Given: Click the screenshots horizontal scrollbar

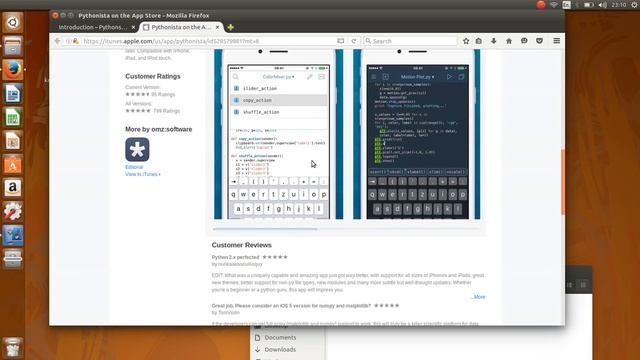Looking at the screenshot, I should [265, 229].
